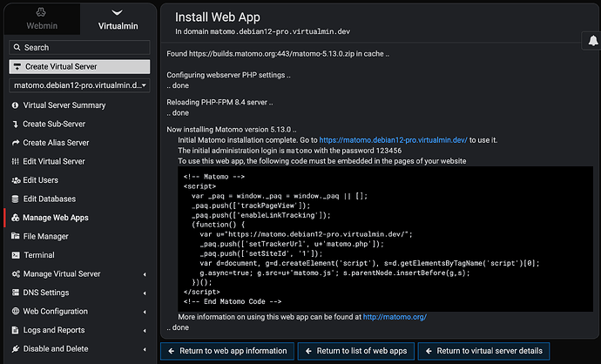Open the http://matomo.org/ link

pyautogui.click(x=395, y=317)
